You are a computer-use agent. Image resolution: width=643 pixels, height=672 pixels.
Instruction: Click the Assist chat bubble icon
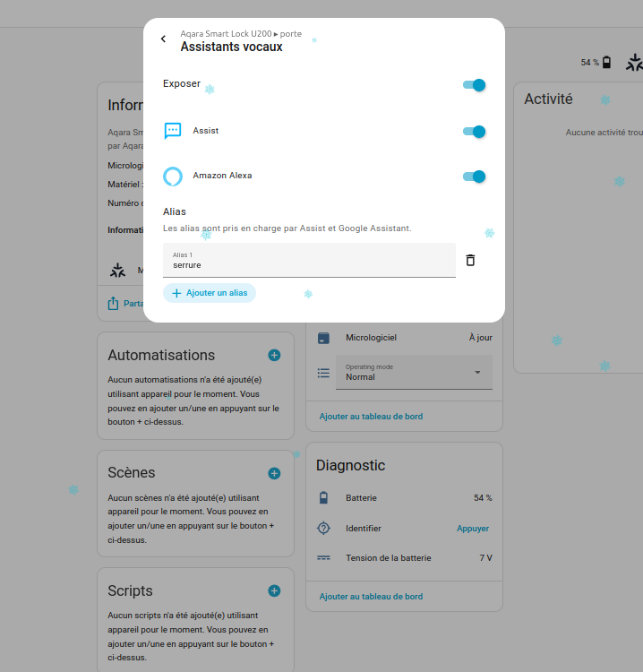173,131
